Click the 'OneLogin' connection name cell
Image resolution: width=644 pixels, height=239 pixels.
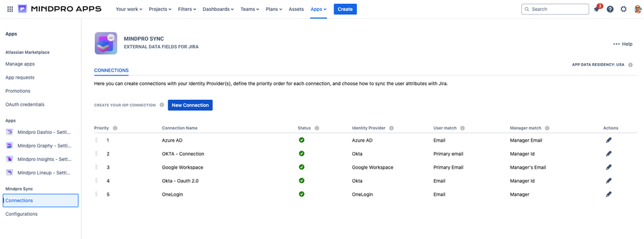(x=172, y=195)
